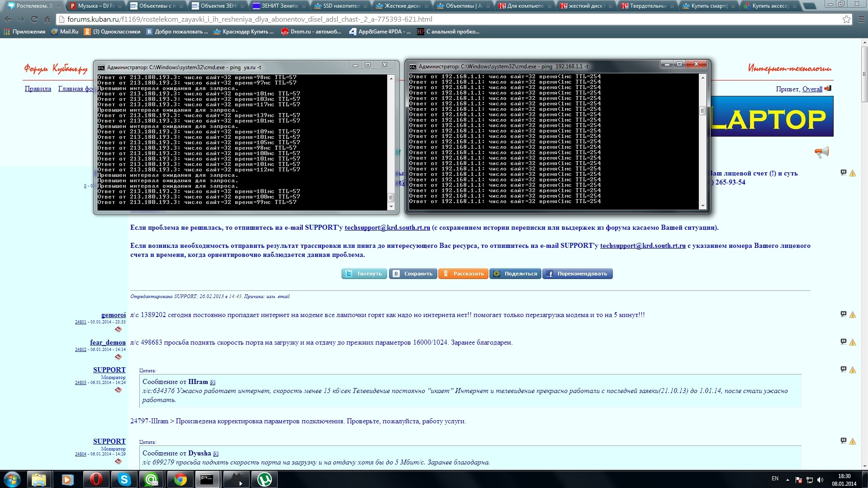
Task: Click the Твитнуть share button
Action: pos(364,274)
